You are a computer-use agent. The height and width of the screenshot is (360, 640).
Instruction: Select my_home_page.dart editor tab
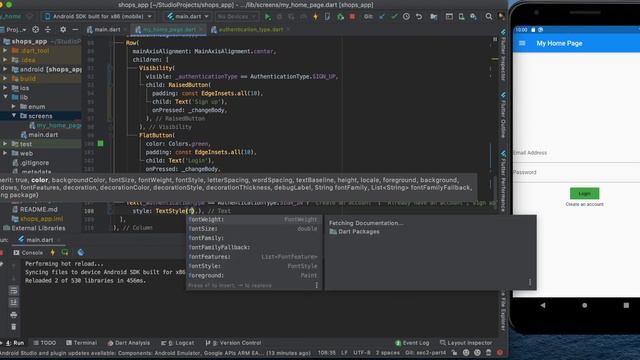click(x=167, y=29)
